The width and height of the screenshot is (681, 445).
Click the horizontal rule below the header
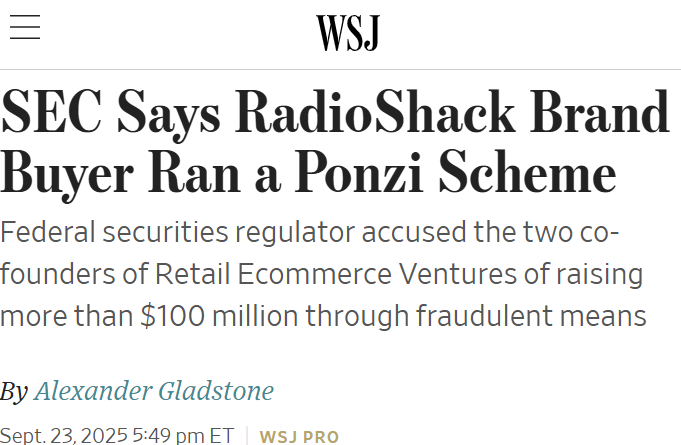(x=340, y=69)
